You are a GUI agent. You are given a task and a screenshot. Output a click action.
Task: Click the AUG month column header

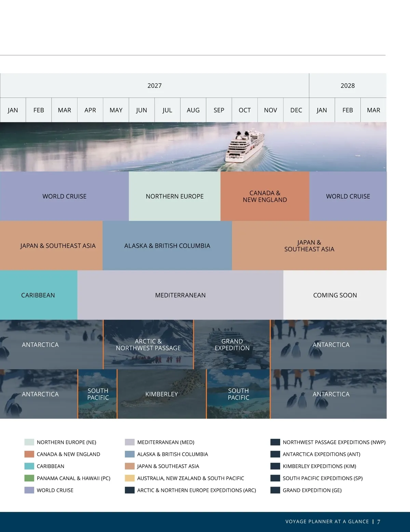click(x=193, y=110)
